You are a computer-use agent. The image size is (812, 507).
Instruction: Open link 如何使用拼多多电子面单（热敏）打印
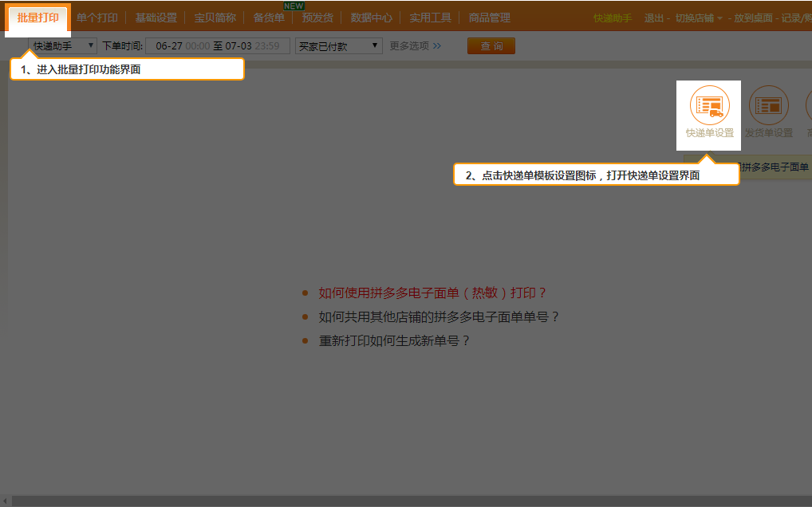coord(433,293)
